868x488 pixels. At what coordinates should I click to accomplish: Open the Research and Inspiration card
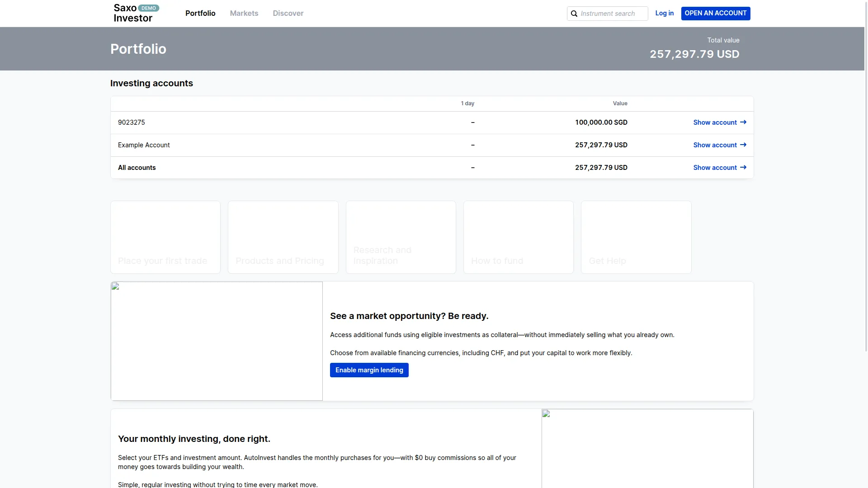pyautogui.click(x=401, y=237)
